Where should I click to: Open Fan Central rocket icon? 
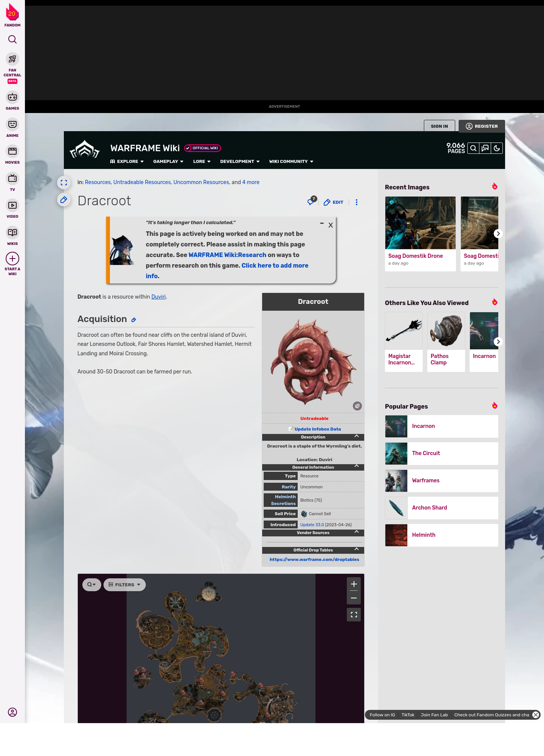pos(12,59)
